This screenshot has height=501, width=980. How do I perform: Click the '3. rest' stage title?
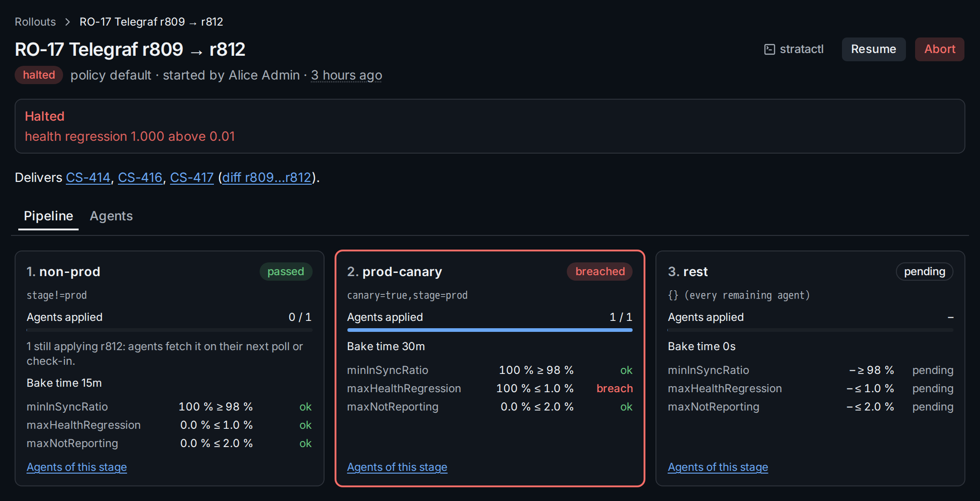688,272
